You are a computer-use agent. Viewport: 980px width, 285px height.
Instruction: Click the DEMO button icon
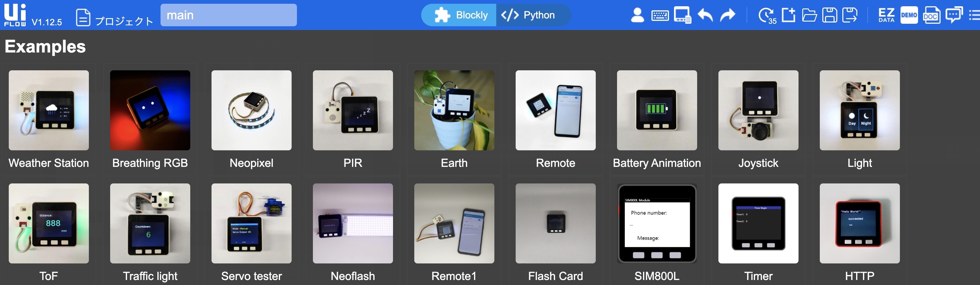click(x=909, y=15)
